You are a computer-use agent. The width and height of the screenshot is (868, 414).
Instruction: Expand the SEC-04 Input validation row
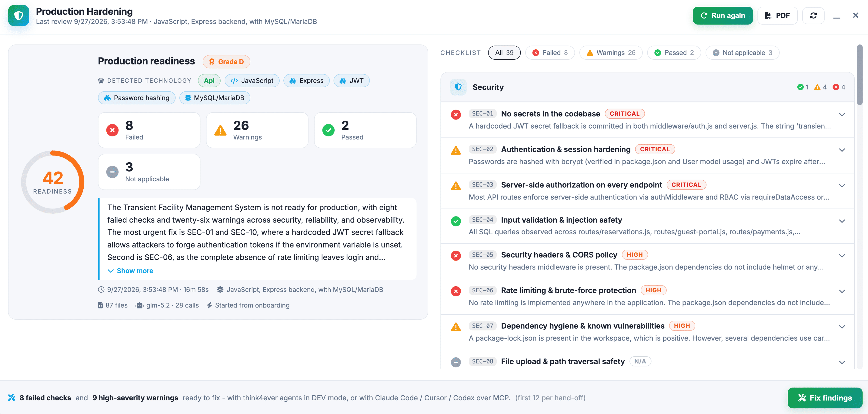coord(842,221)
